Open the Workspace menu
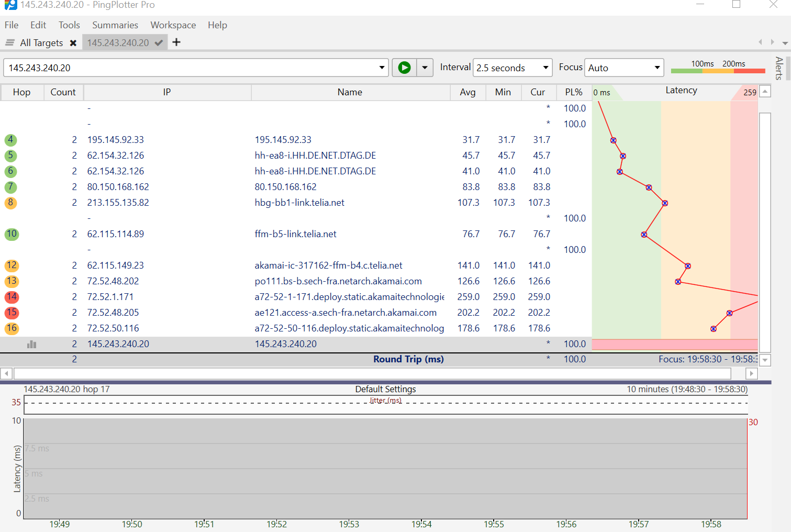 coord(173,25)
